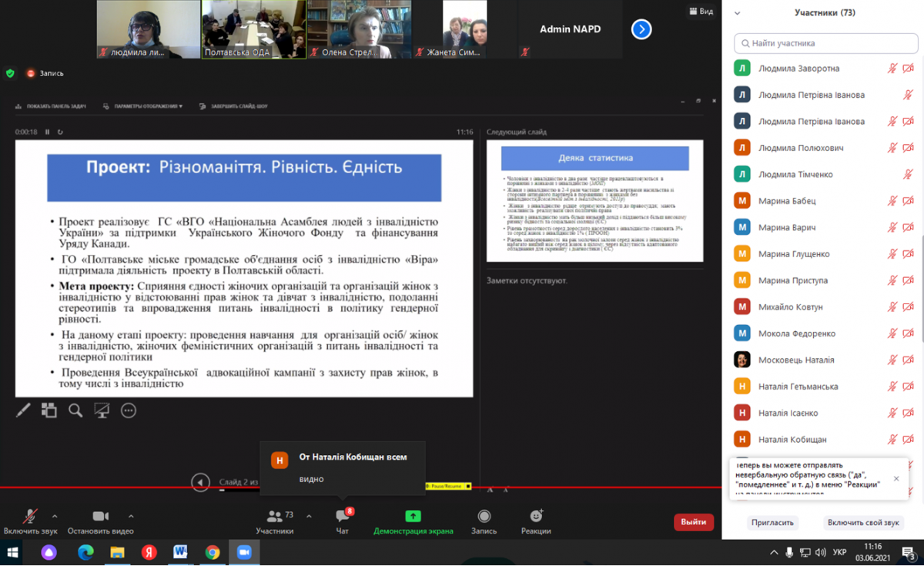Collapse the participants panel chevron
924x566 pixels.
pos(737,13)
